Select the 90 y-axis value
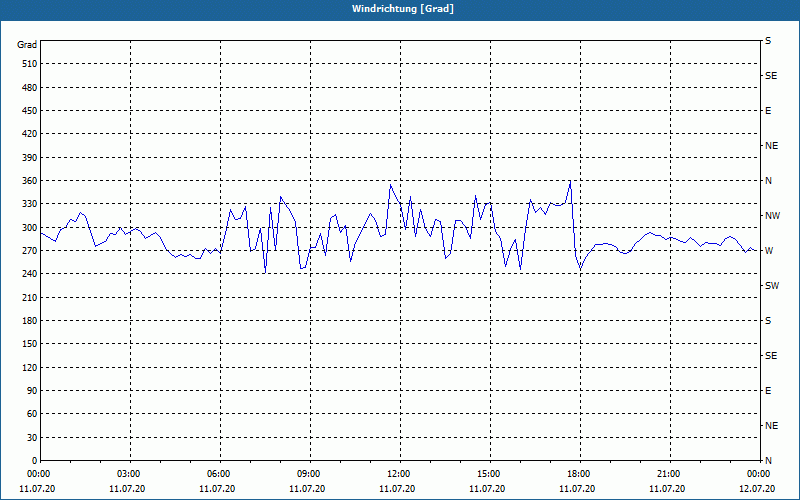The image size is (800, 500). [x=32, y=391]
